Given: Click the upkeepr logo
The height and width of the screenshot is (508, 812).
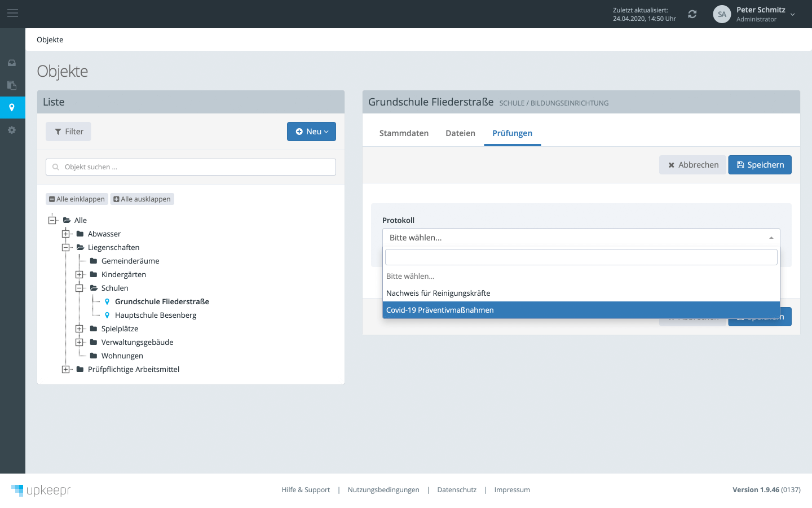Looking at the screenshot, I should tap(41, 490).
